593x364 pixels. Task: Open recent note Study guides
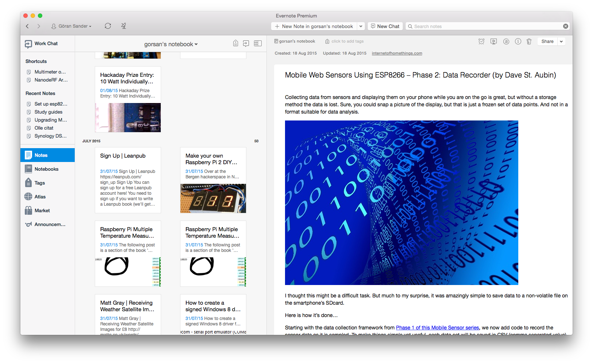click(x=47, y=112)
